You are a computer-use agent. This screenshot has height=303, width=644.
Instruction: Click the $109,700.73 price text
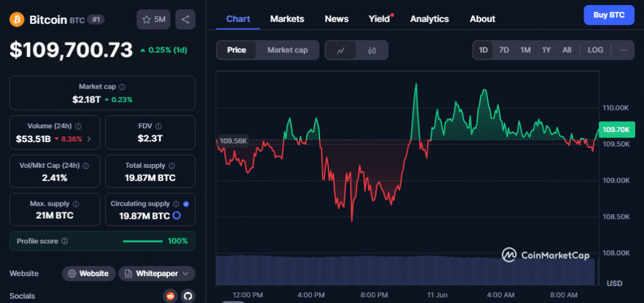point(71,50)
